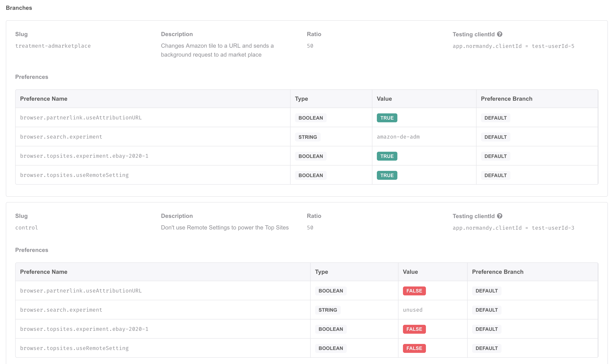Click FALSE badge in the control branch useRemoteSetting row

(x=414, y=348)
